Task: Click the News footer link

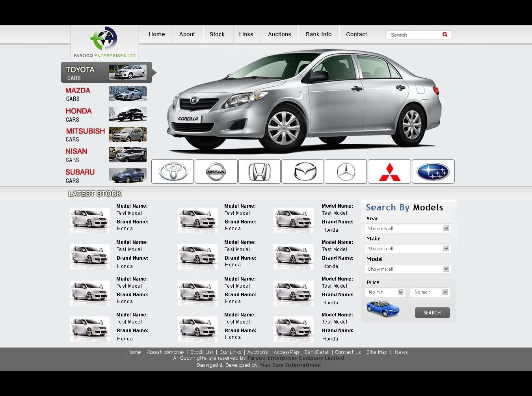Action: (x=401, y=352)
